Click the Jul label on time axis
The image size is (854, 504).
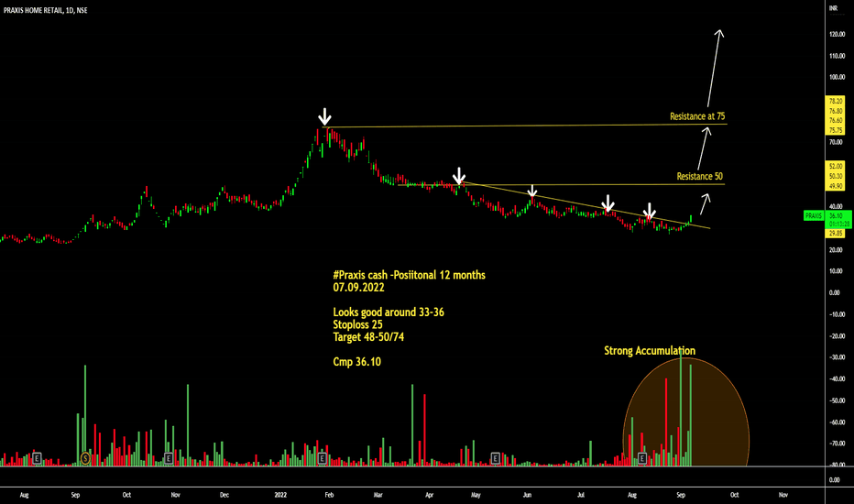click(581, 495)
